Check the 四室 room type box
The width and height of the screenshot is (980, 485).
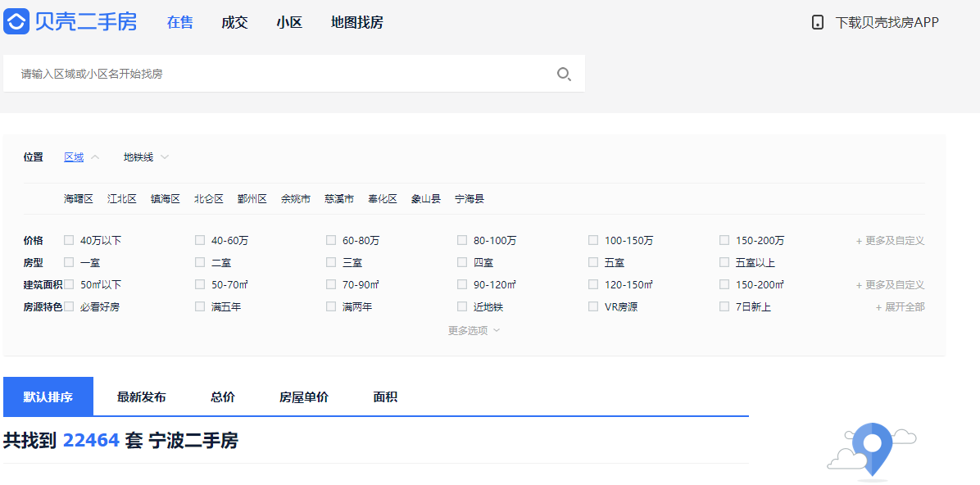click(x=462, y=262)
